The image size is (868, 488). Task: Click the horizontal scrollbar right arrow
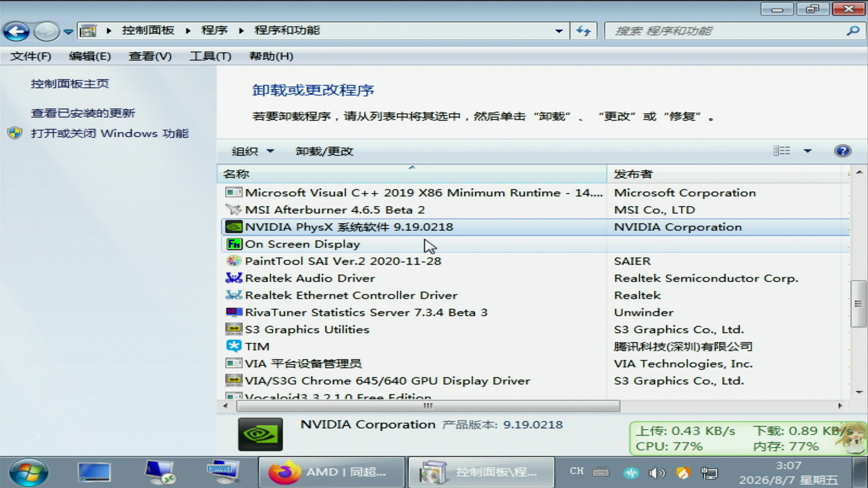(840, 406)
